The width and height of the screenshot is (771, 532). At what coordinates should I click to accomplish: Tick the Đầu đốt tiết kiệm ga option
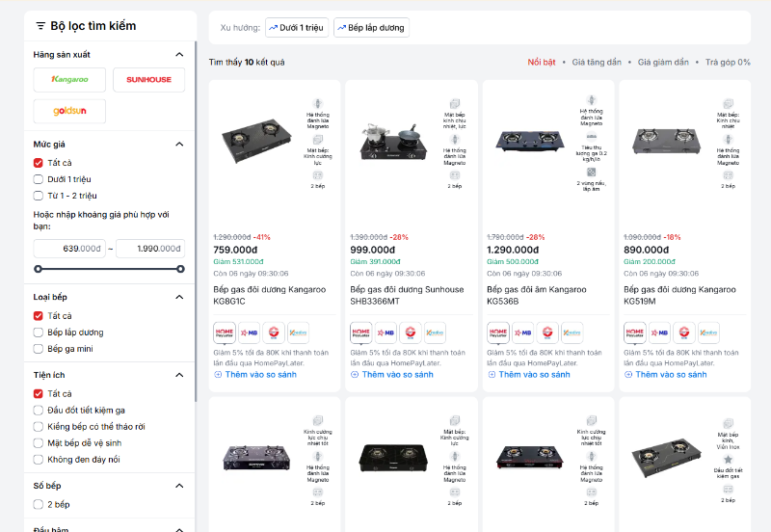tap(39, 411)
